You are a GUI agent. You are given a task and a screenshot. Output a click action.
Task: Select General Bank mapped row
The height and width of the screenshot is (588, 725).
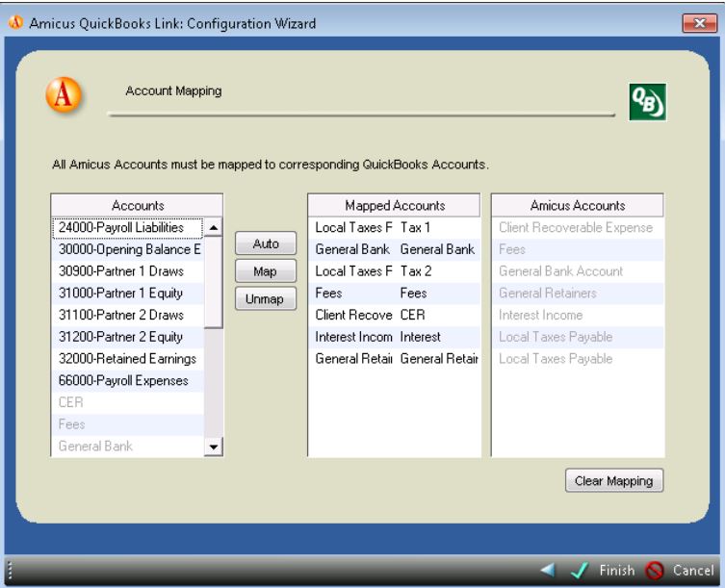click(394, 249)
